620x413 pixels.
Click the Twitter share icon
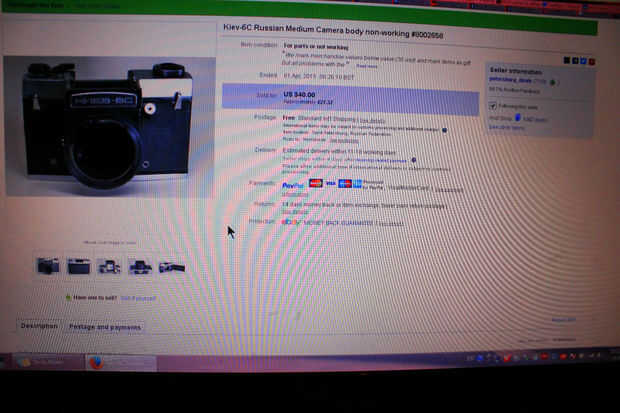tap(583, 61)
